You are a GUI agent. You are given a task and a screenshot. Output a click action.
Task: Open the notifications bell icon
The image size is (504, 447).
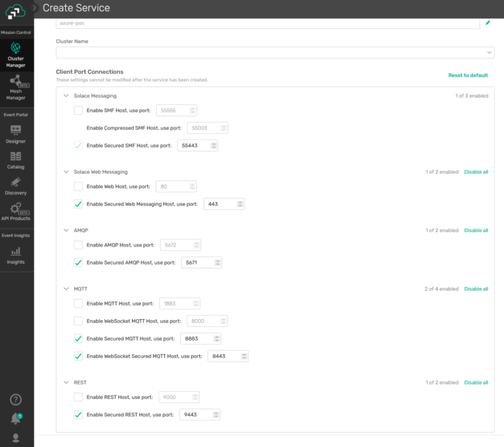tap(16, 418)
